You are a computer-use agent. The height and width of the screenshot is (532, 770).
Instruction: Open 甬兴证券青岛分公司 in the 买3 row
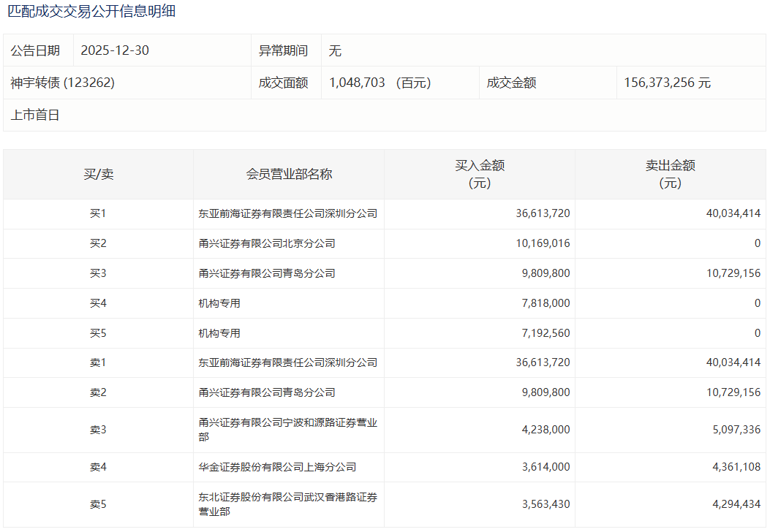tap(267, 273)
